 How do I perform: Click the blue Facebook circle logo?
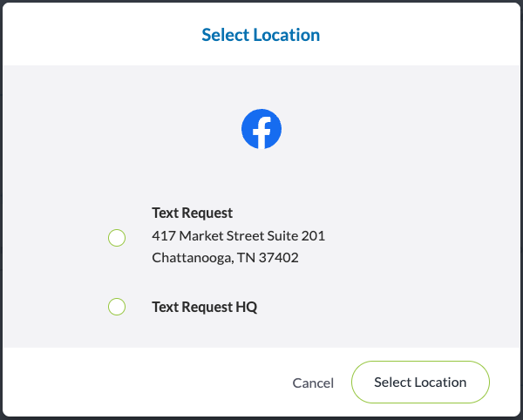(x=261, y=130)
